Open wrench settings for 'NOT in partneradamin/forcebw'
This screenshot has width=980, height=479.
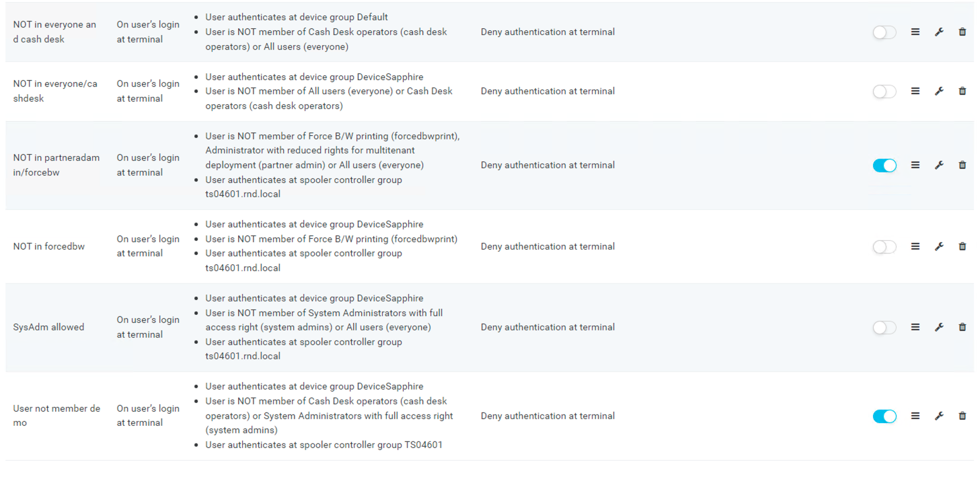(x=939, y=165)
